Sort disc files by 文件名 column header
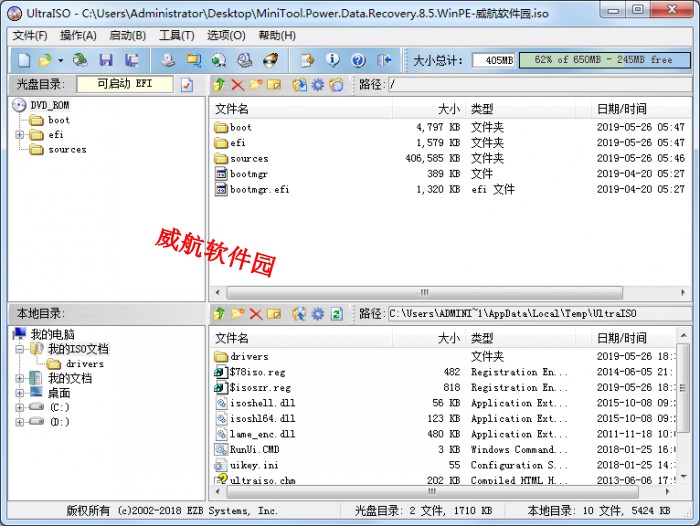The width and height of the screenshot is (700, 526). (301, 109)
